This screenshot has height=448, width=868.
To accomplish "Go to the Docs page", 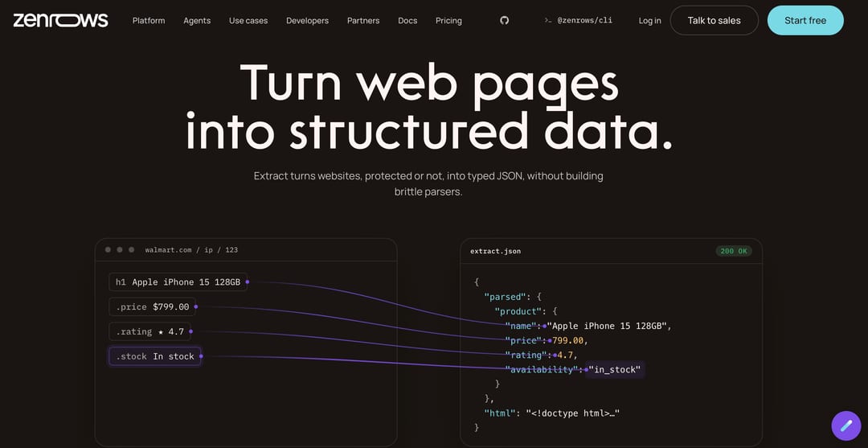I will 407,20.
